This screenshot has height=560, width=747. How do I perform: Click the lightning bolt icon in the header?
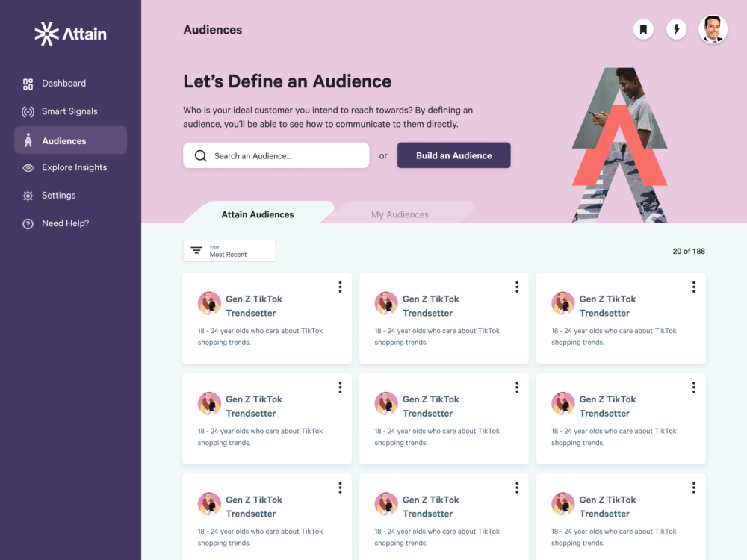click(677, 30)
